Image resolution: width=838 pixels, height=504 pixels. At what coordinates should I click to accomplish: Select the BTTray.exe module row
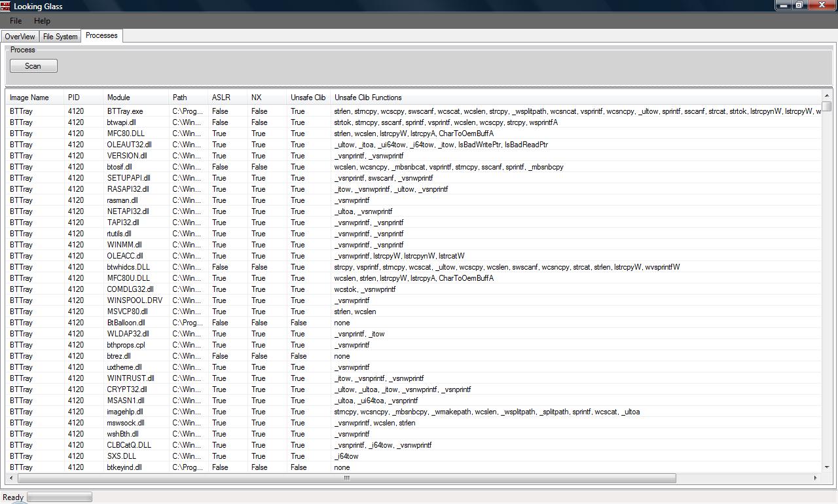tap(414, 111)
